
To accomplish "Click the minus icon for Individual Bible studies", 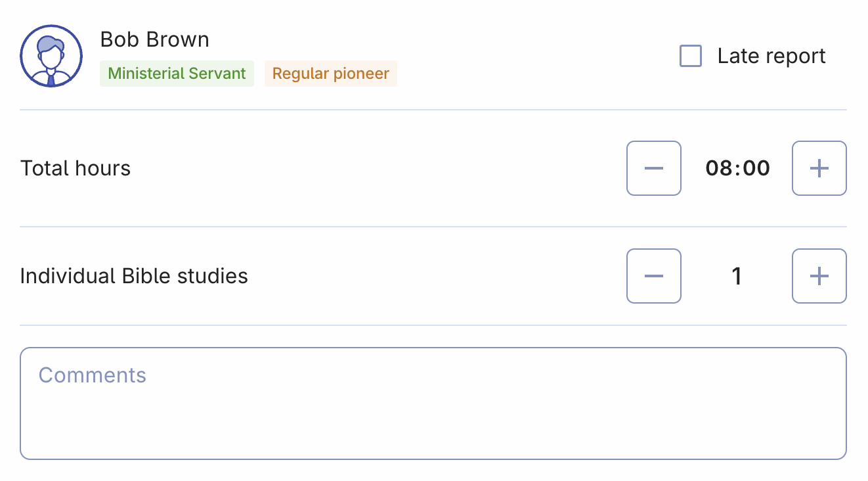I will tap(653, 276).
